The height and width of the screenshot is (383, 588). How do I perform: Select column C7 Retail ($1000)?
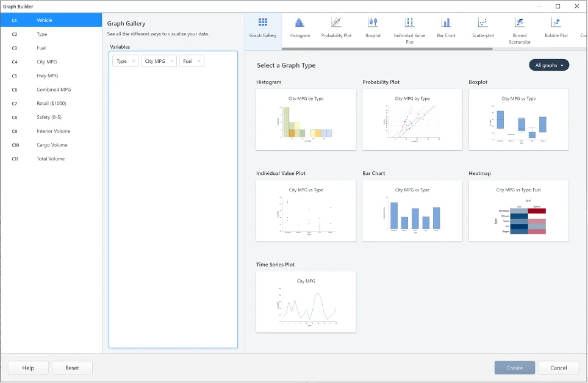coord(51,104)
